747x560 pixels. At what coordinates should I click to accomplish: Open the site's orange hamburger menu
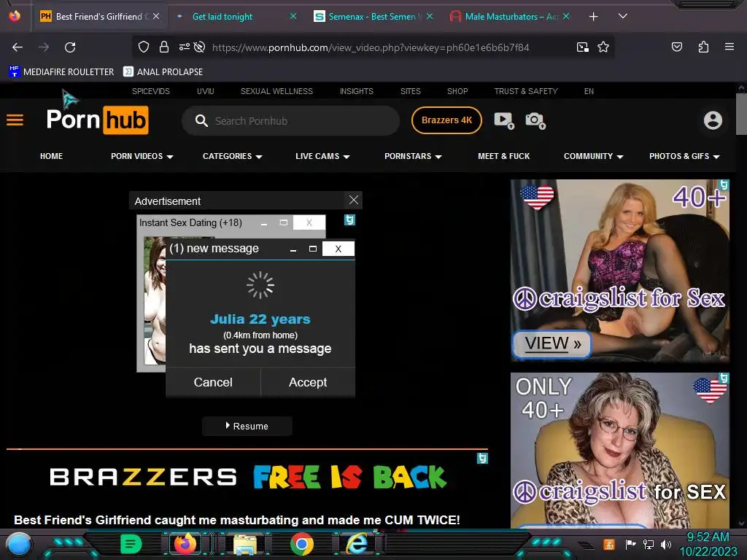point(15,120)
